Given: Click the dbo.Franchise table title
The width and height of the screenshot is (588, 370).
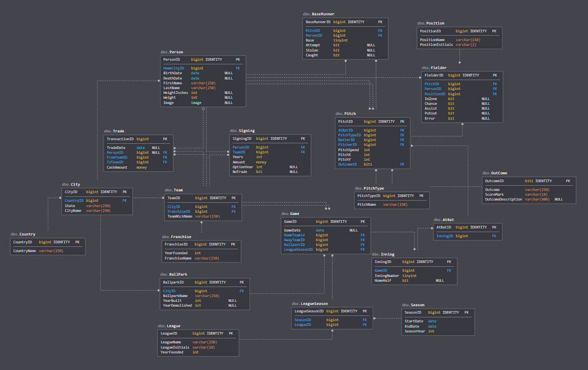Looking at the screenshot, I should [x=177, y=237].
